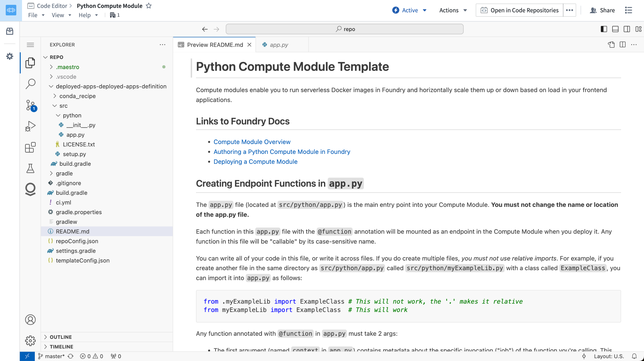Screen dimensions: 644x361
Task: Synchronize changes in the status bar
Action: 71,356
